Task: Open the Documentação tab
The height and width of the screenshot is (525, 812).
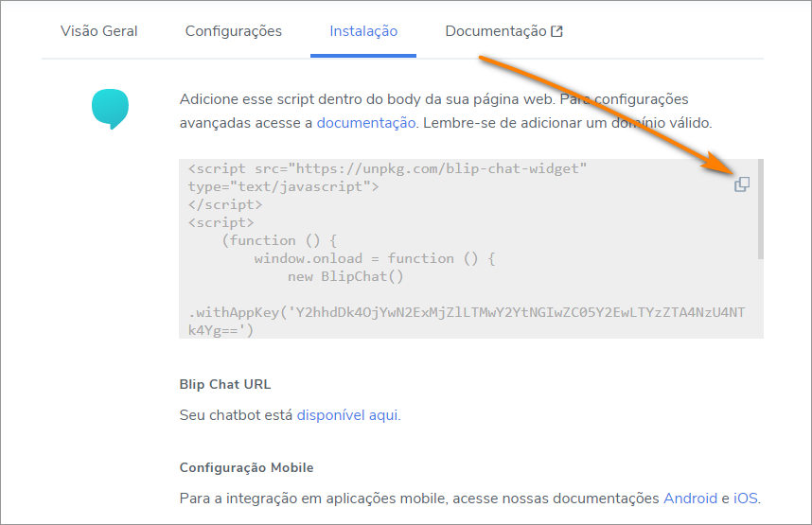Action: tap(503, 31)
